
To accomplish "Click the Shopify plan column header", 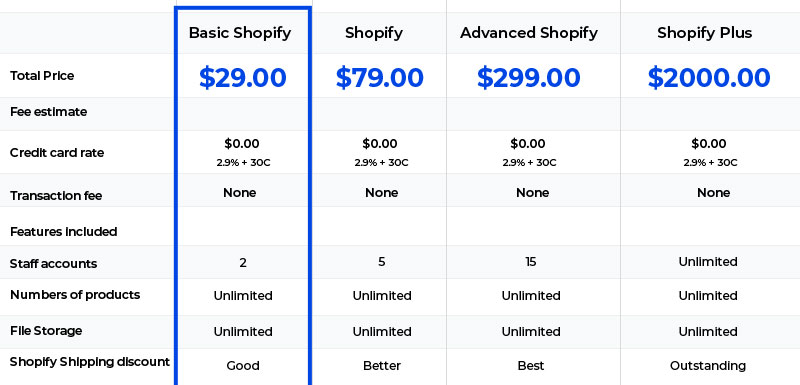I will (x=374, y=33).
